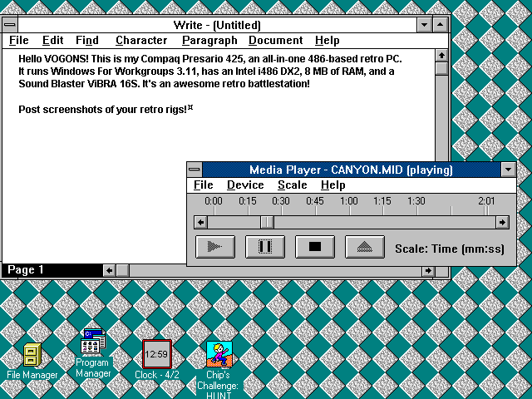532x399 pixels.
Task: Select the Program Manager desktop icon
Action: click(93, 341)
